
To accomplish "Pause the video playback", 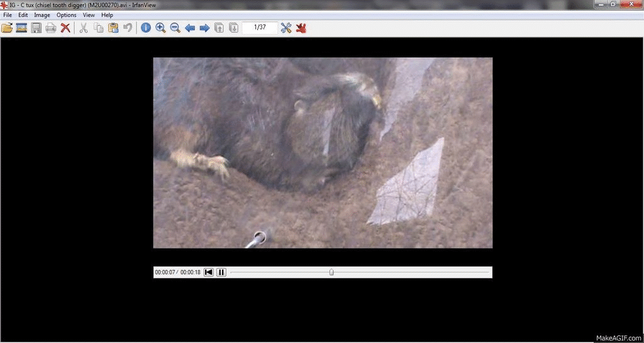I will pyautogui.click(x=221, y=272).
